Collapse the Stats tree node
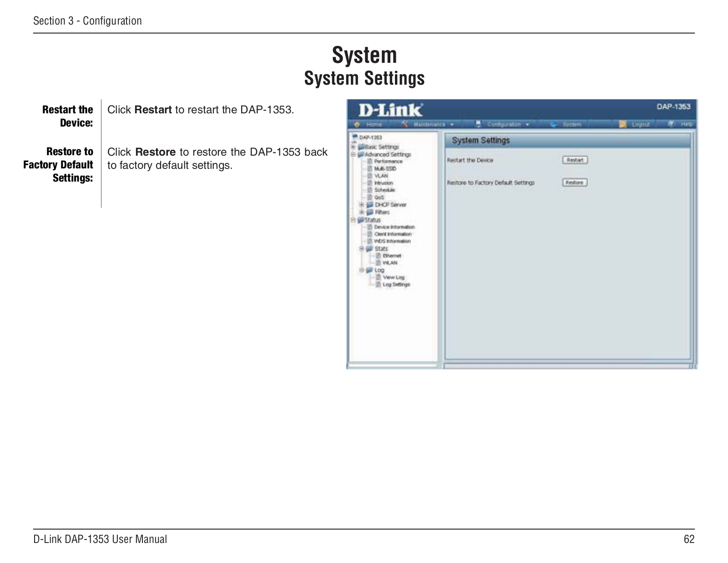728x563 pixels. pos(362,249)
